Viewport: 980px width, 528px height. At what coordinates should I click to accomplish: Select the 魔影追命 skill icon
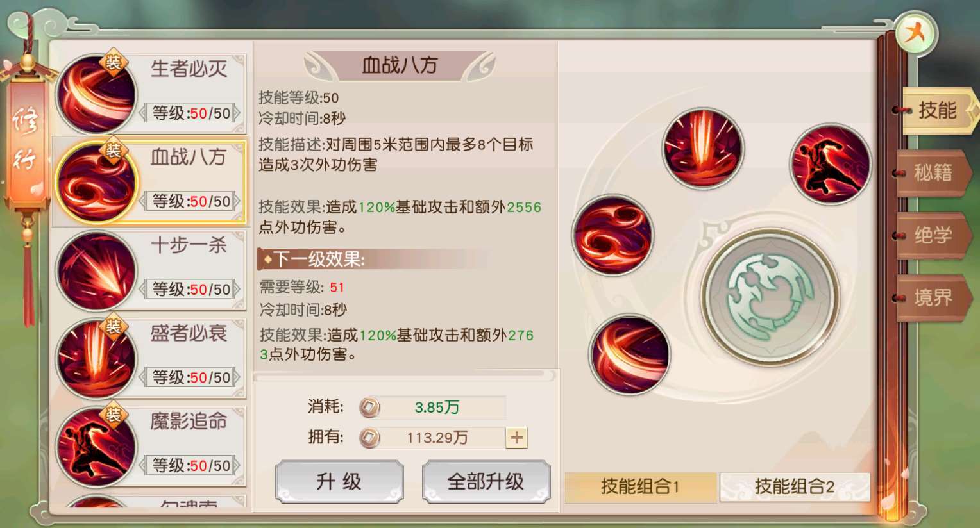96,447
